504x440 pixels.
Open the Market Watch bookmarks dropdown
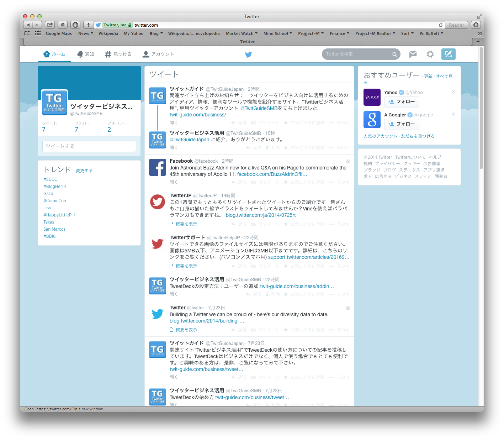coord(242,33)
